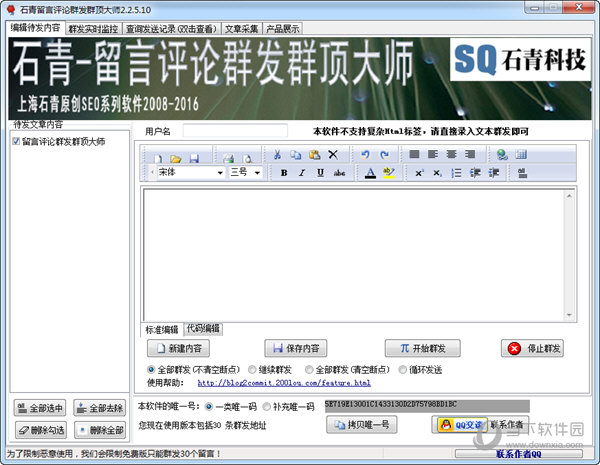Open the 三号 font size dropdown
Viewport: 600px width, 465px height.
point(257,173)
